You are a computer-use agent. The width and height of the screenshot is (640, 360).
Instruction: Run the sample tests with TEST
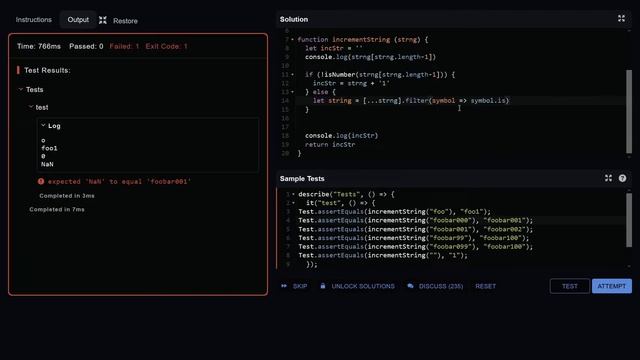pyautogui.click(x=569, y=286)
